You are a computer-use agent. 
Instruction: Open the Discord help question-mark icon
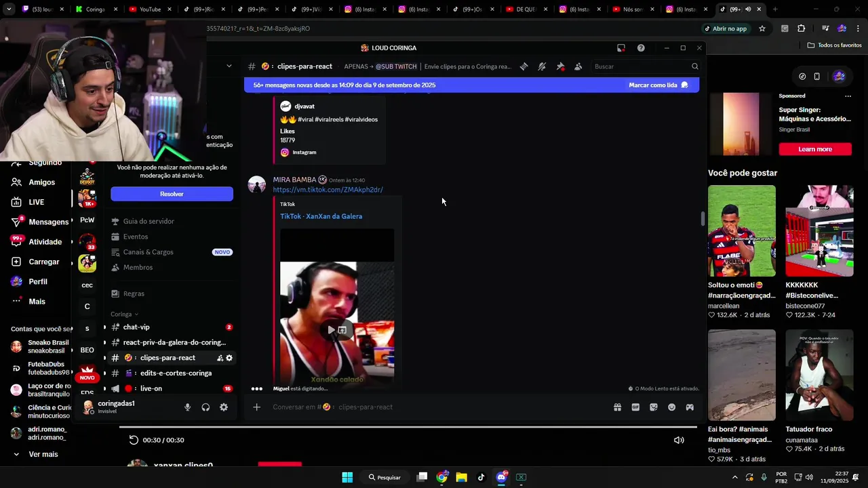coord(641,48)
